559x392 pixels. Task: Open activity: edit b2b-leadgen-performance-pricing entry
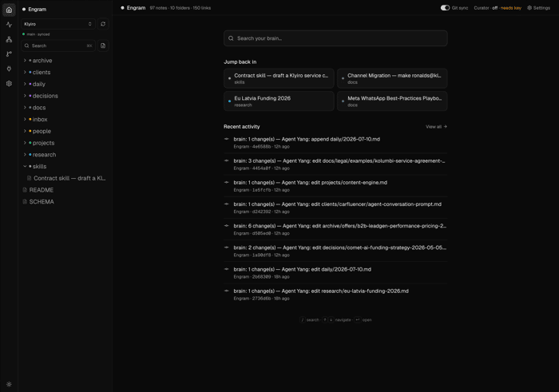pyautogui.click(x=335, y=229)
